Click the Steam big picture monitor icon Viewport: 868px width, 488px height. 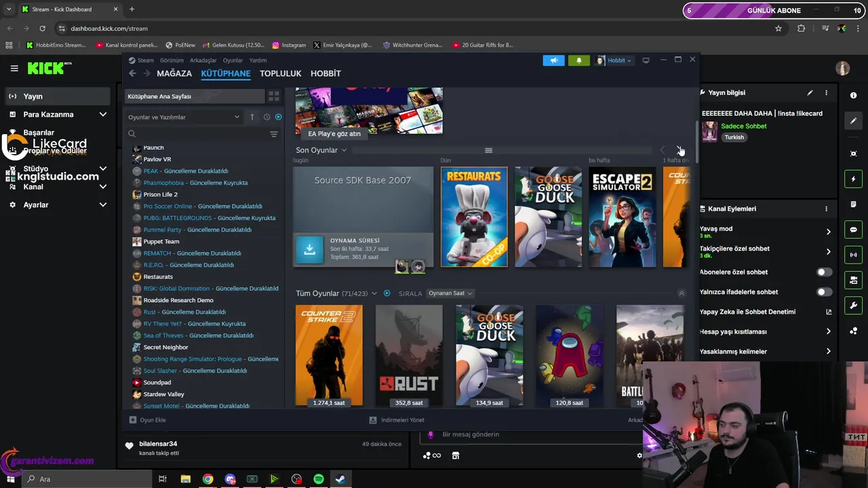[646, 60]
